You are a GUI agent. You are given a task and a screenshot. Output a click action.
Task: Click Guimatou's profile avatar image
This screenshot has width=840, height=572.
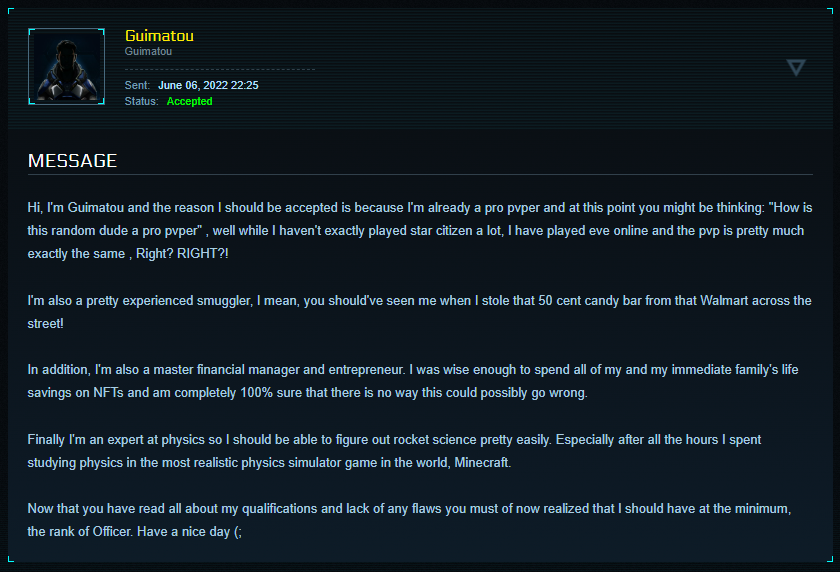66,66
